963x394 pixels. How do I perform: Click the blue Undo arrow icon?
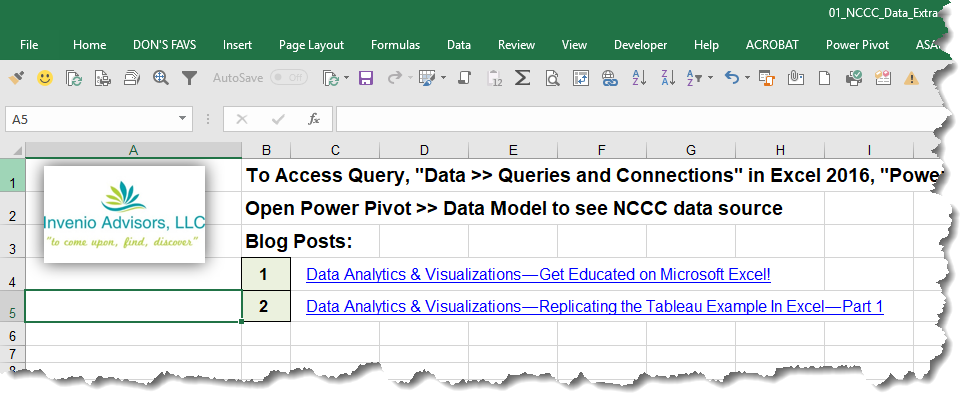(731, 78)
